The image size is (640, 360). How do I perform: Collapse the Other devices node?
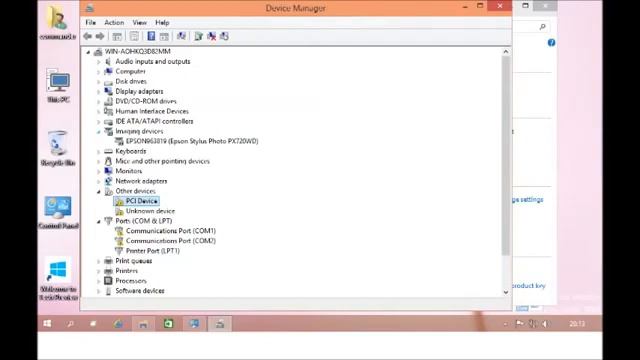coord(98,191)
